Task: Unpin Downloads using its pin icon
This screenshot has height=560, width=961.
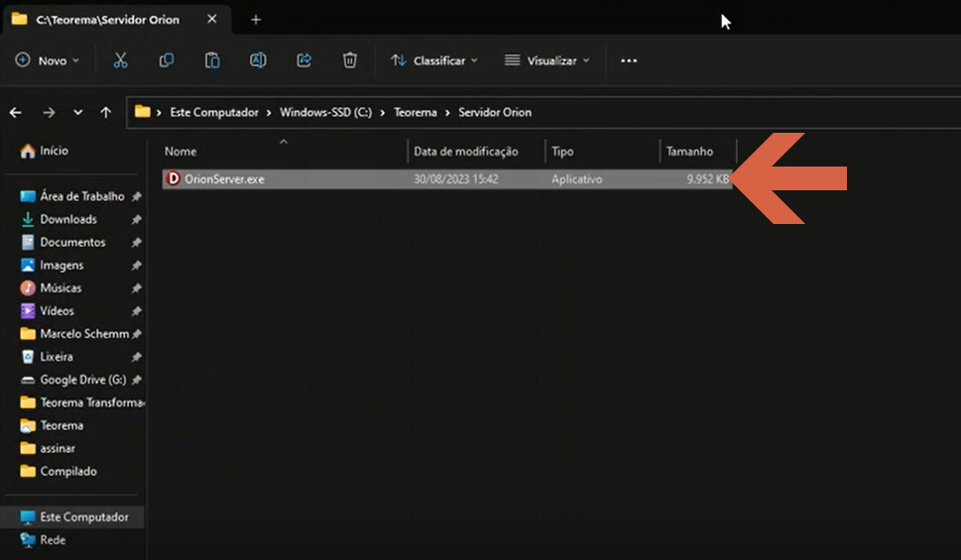Action: [136, 219]
